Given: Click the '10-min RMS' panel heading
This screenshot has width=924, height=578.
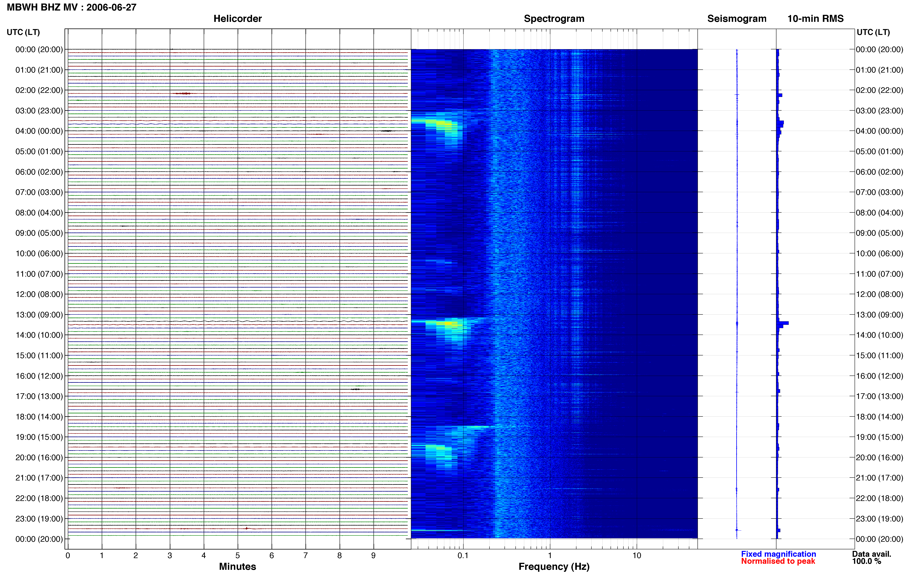Looking at the screenshot, I should (815, 19).
